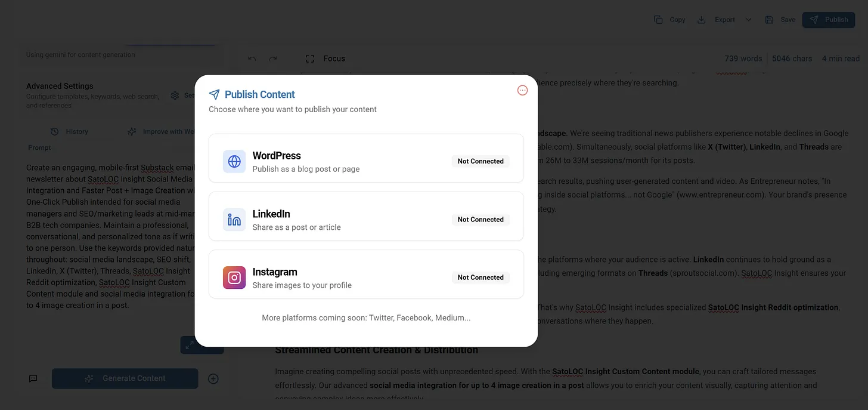Open the History panel
Screen dimensions: 868x410
(x=70, y=131)
